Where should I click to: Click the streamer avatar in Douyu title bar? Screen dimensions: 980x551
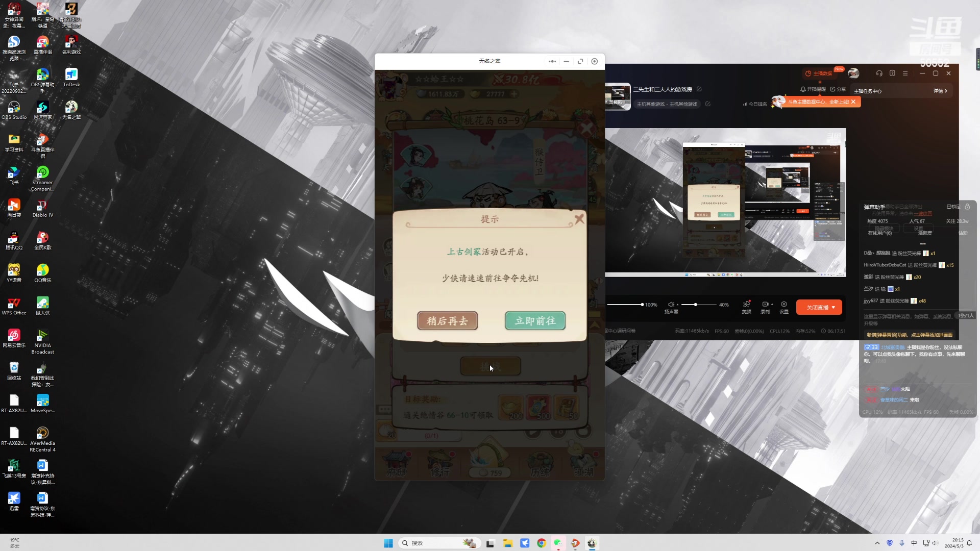pyautogui.click(x=853, y=73)
